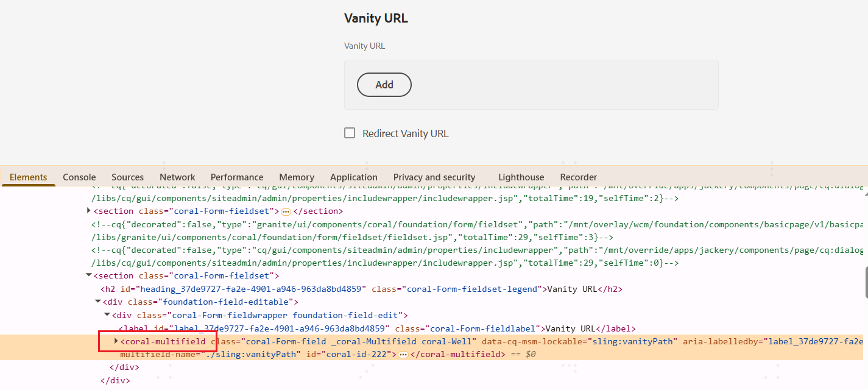The image size is (868, 390).
Task: Click the Add button under Vanity URL
Action: coord(384,85)
